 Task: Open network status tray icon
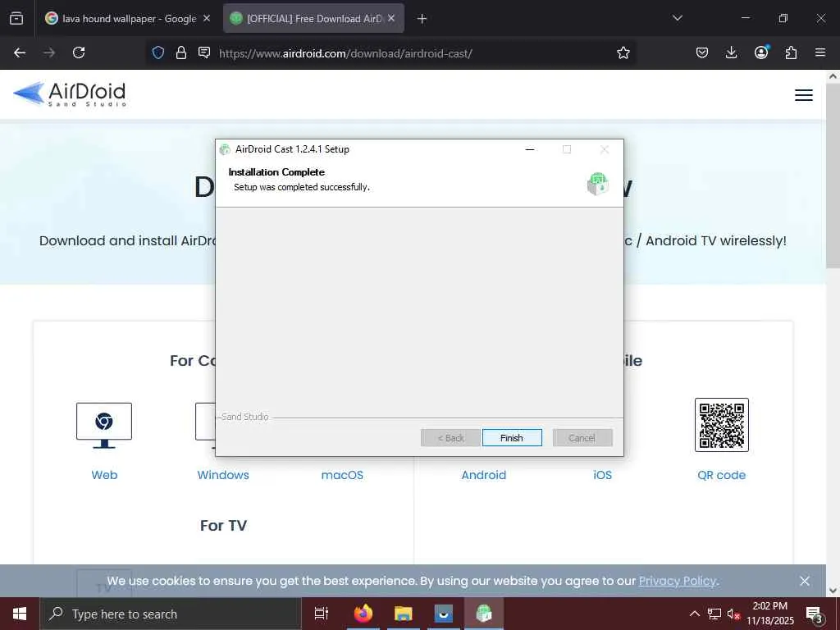pos(714,614)
